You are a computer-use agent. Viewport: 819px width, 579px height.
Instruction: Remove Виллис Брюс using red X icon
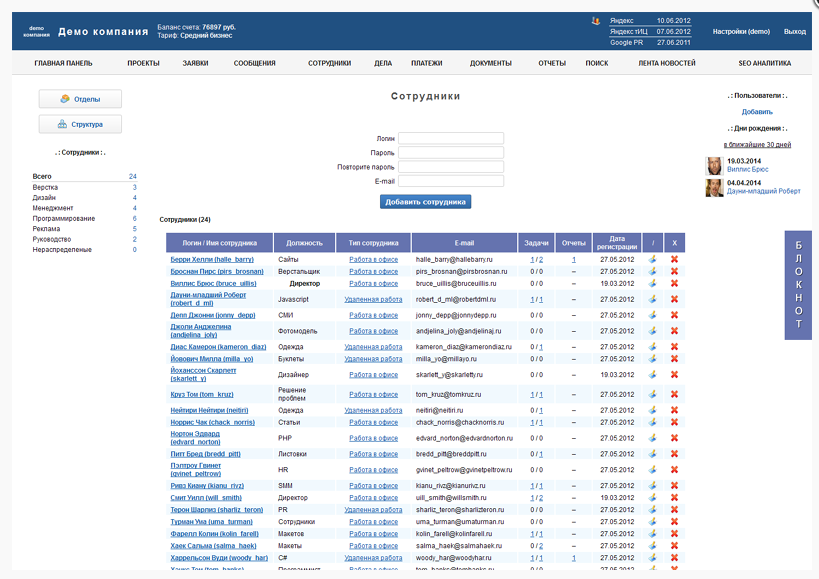coord(674,283)
